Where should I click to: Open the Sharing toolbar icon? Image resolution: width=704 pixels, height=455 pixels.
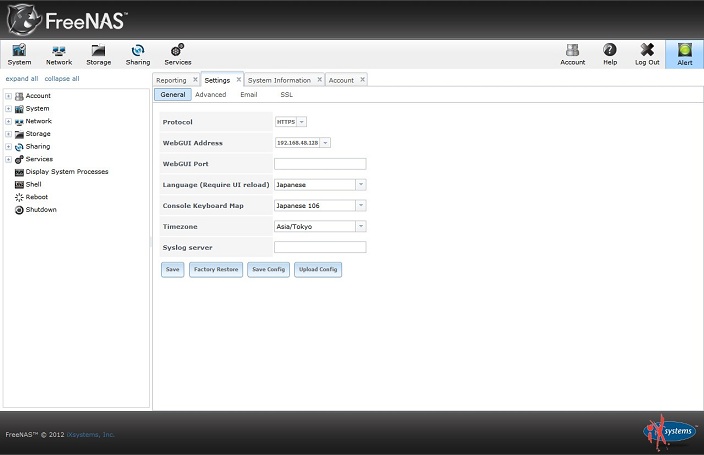coord(138,54)
